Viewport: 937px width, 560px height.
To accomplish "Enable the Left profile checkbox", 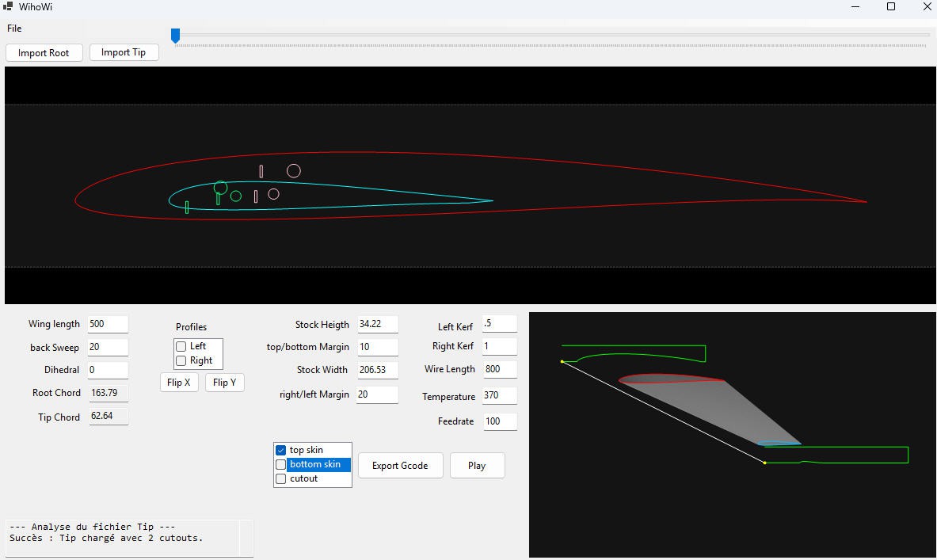I will click(x=181, y=346).
